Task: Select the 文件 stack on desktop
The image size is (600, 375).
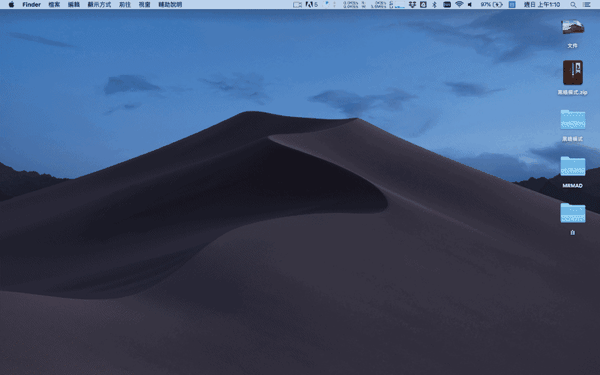Action: coord(572,34)
